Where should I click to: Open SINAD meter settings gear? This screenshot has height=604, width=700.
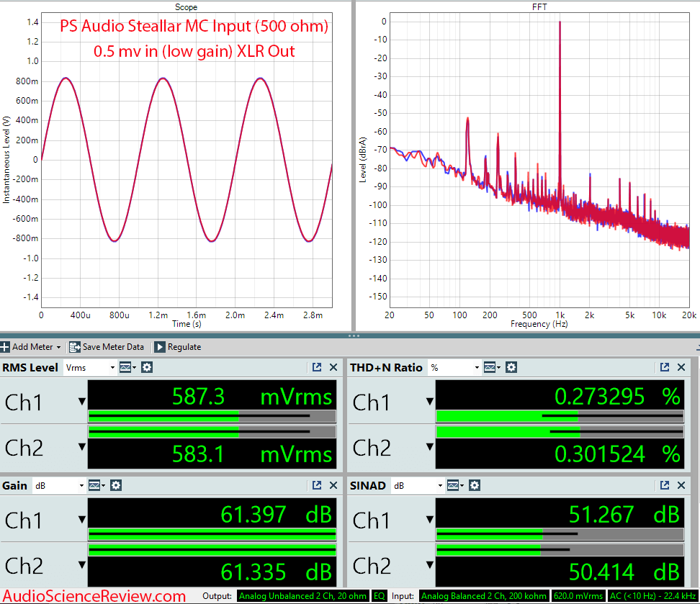click(475, 485)
